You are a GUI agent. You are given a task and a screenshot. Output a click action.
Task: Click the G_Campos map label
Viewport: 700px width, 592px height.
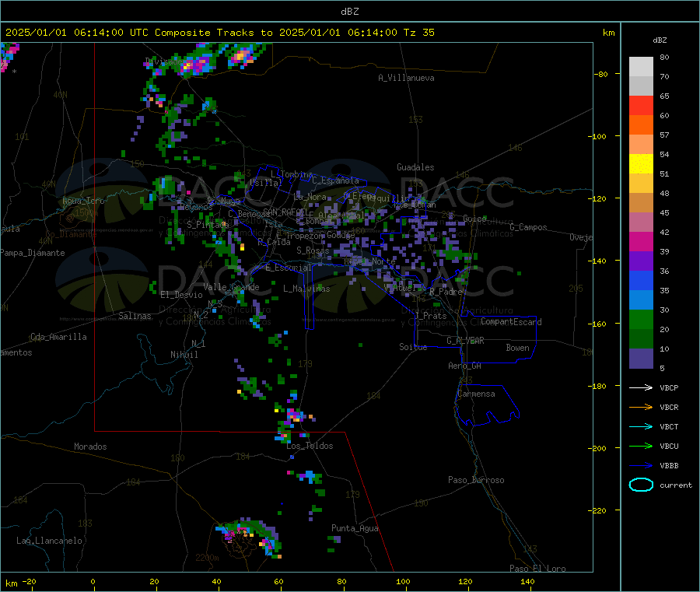click(528, 227)
